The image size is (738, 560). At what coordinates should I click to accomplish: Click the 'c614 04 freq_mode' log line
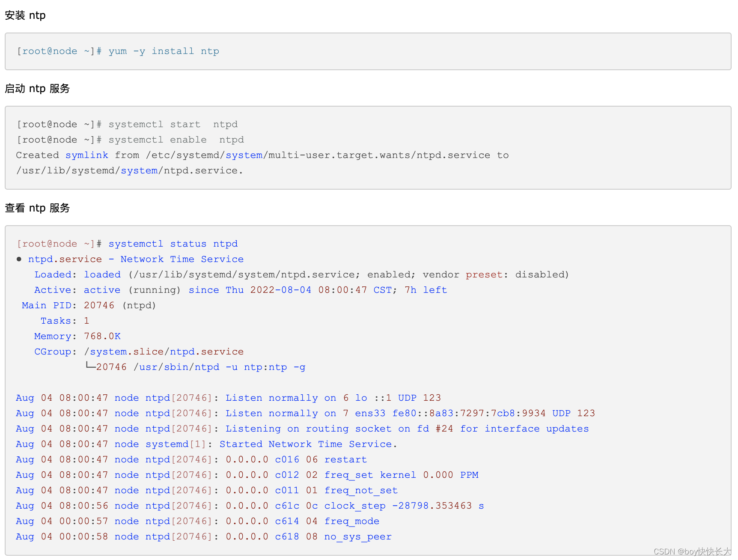click(198, 521)
